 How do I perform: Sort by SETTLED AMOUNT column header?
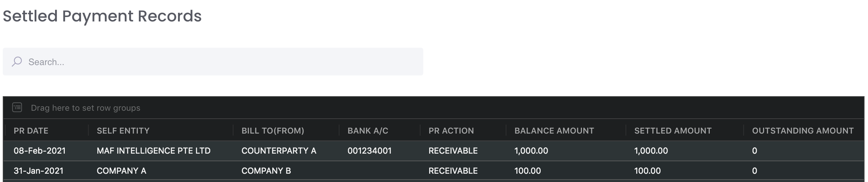[673, 131]
